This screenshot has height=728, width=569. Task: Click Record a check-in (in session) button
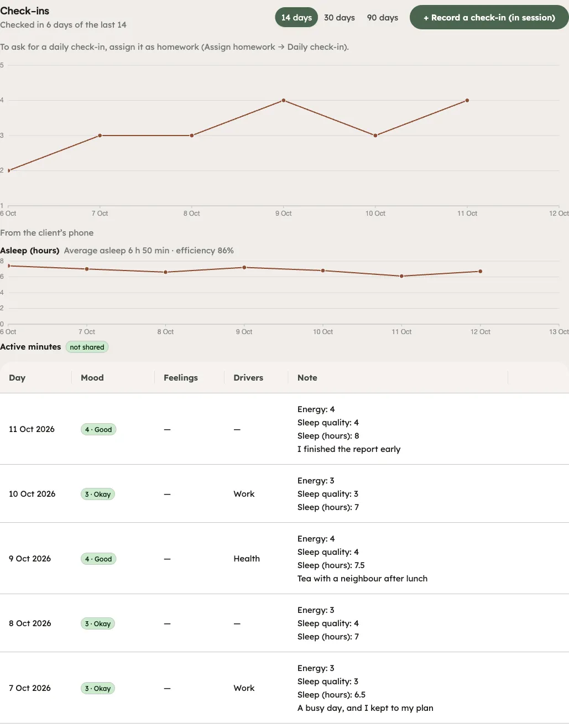coord(489,18)
